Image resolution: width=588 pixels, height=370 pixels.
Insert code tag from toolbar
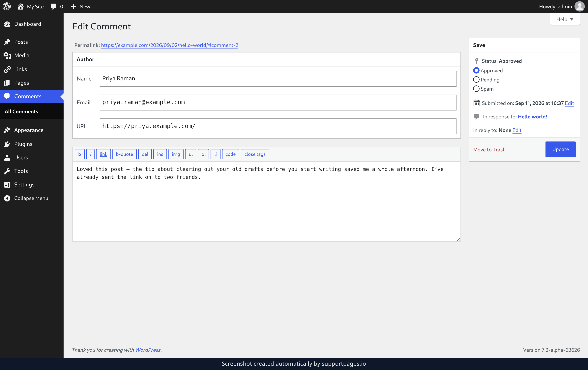[230, 154]
